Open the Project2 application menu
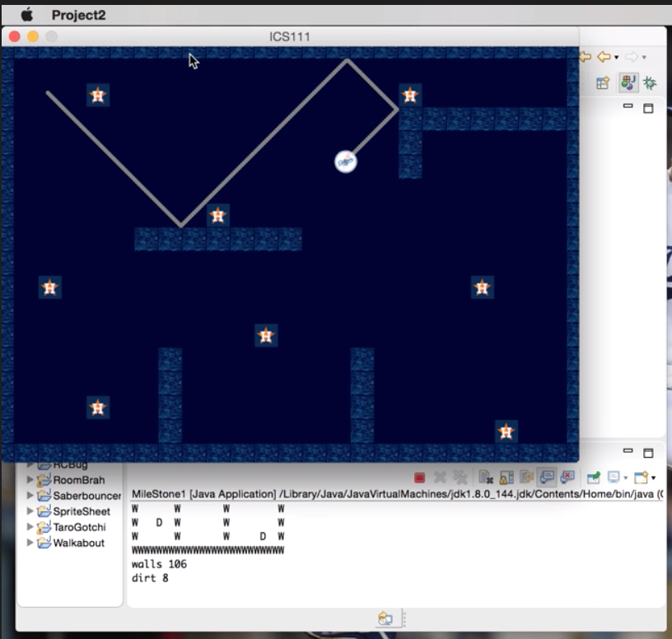The height and width of the screenshot is (639, 672). click(x=78, y=15)
